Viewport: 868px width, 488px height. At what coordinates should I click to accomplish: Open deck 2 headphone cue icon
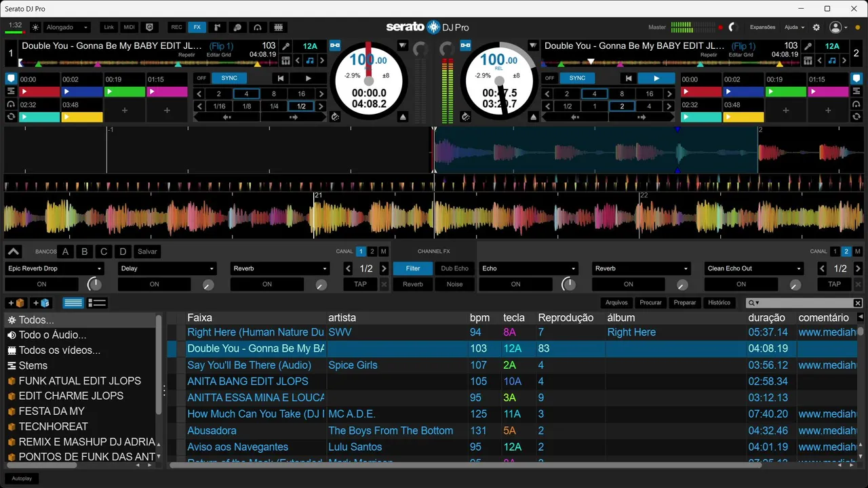[x=856, y=104]
